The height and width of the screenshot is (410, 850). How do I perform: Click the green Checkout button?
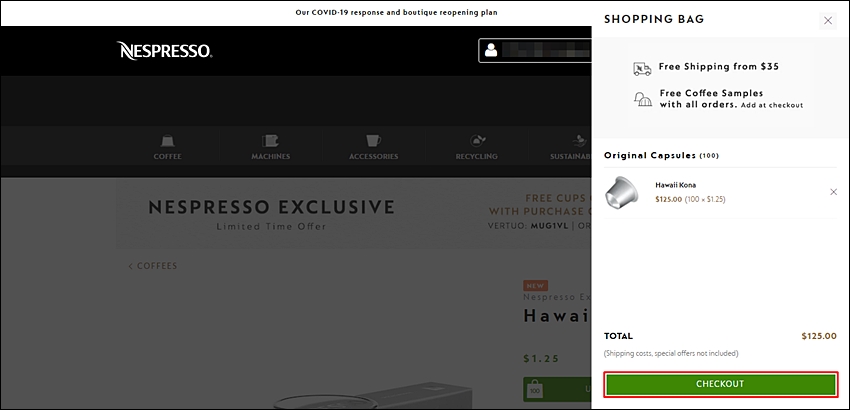coord(720,384)
